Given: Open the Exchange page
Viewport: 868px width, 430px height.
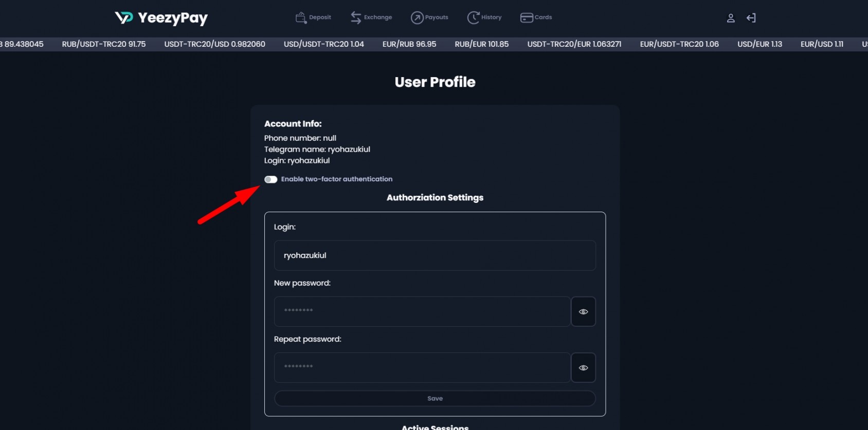Looking at the screenshot, I should (371, 17).
